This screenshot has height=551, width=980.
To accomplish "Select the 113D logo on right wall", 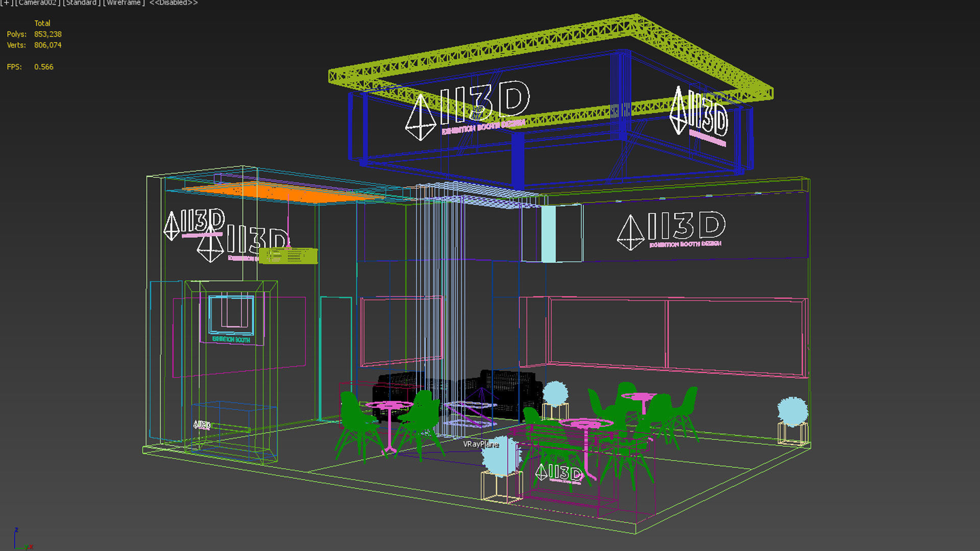I will click(x=672, y=230).
